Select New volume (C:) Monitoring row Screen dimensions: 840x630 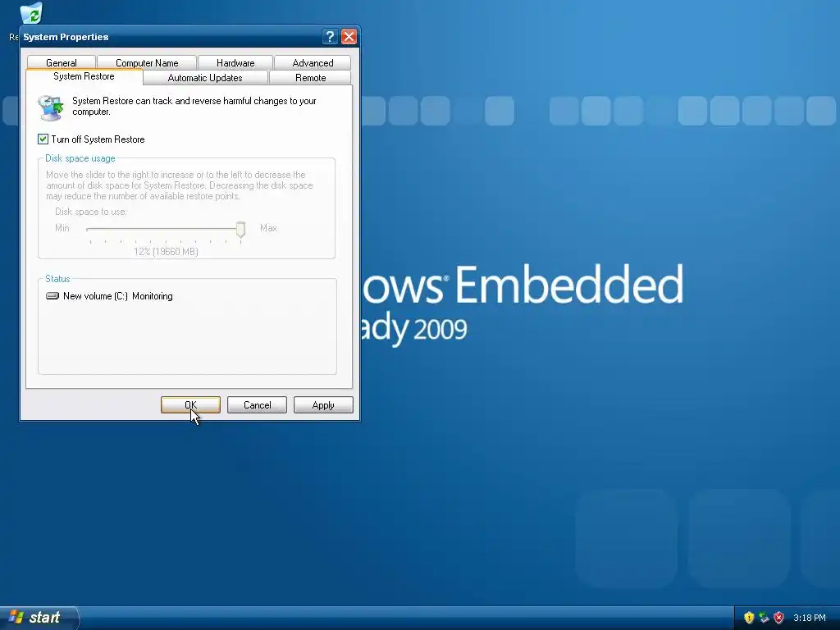(x=109, y=295)
